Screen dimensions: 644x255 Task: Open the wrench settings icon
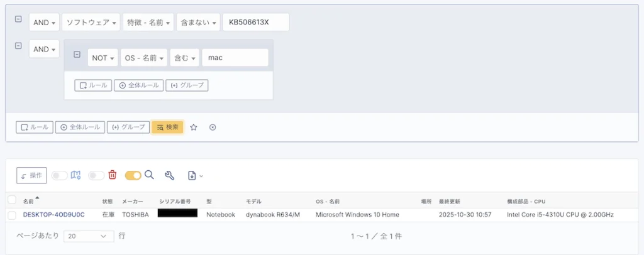click(x=169, y=175)
